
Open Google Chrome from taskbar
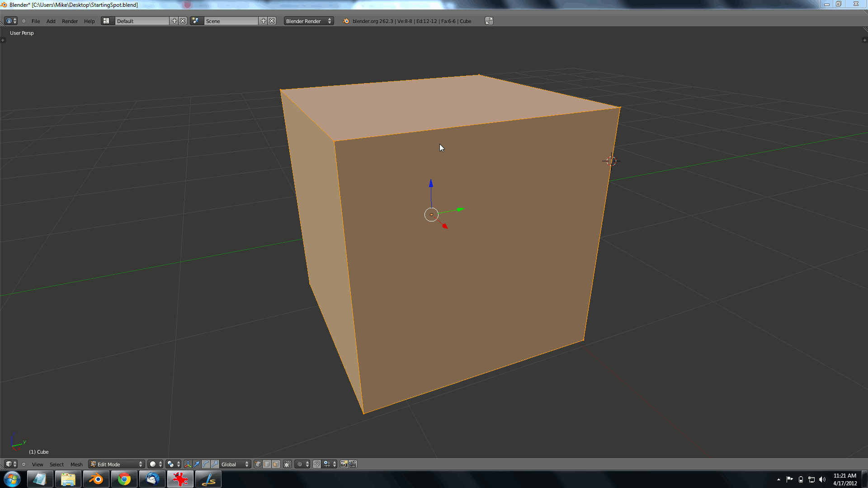(x=124, y=479)
